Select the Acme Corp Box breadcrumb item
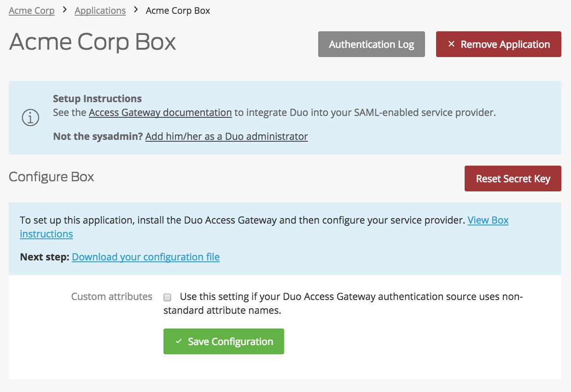The width and height of the screenshot is (571, 392). click(x=178, y=10)
